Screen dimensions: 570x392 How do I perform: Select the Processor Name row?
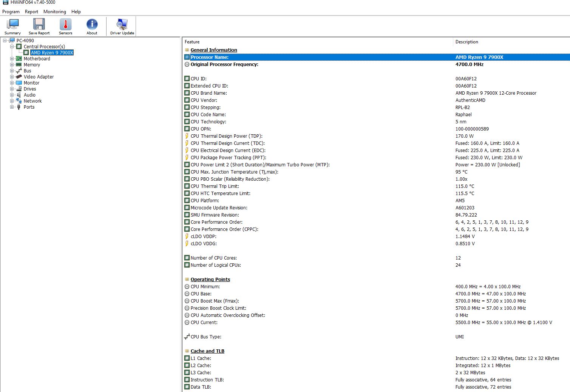click(x=376, y=57)
